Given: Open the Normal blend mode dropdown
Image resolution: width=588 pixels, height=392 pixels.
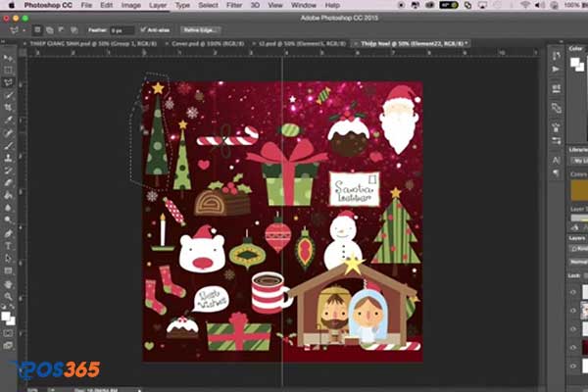Looking at the screenshot, I should [578, 262].
